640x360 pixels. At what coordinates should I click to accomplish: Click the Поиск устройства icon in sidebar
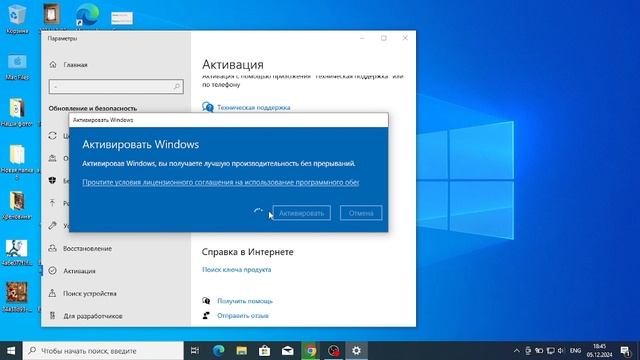pyautogui.click(x=52, y=293)
